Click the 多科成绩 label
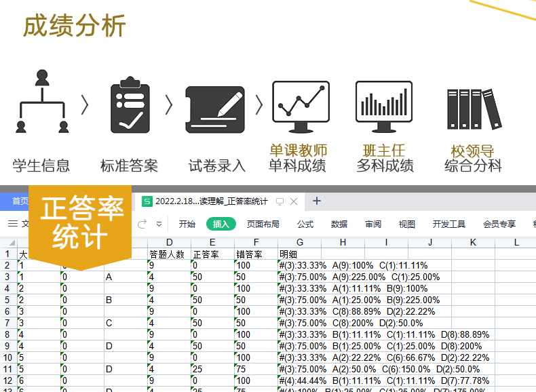Image resolution: width=536 pixels, height=392 pixels. [x=385, y=165]
